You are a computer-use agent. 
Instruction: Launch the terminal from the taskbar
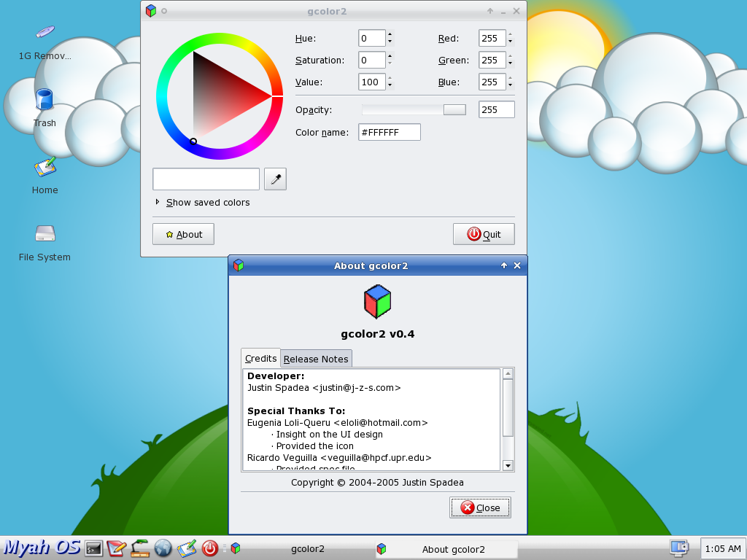[x=94, y=548]
